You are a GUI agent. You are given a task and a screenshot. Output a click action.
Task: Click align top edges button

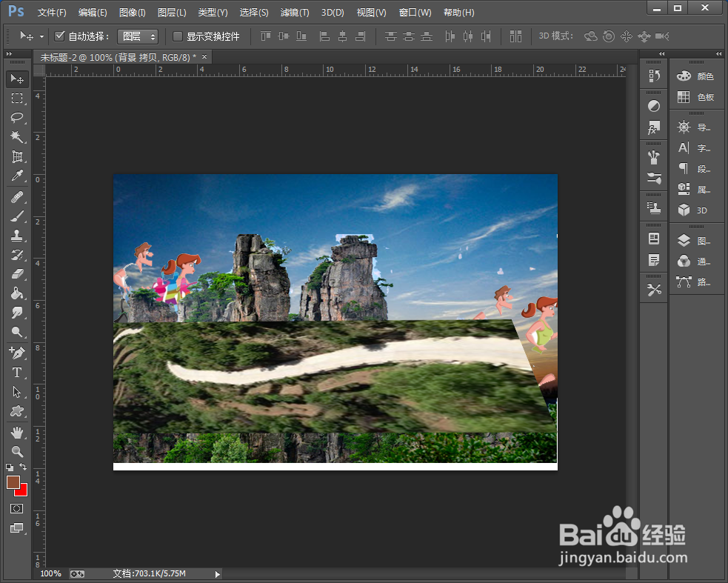[x=266, y=36]
